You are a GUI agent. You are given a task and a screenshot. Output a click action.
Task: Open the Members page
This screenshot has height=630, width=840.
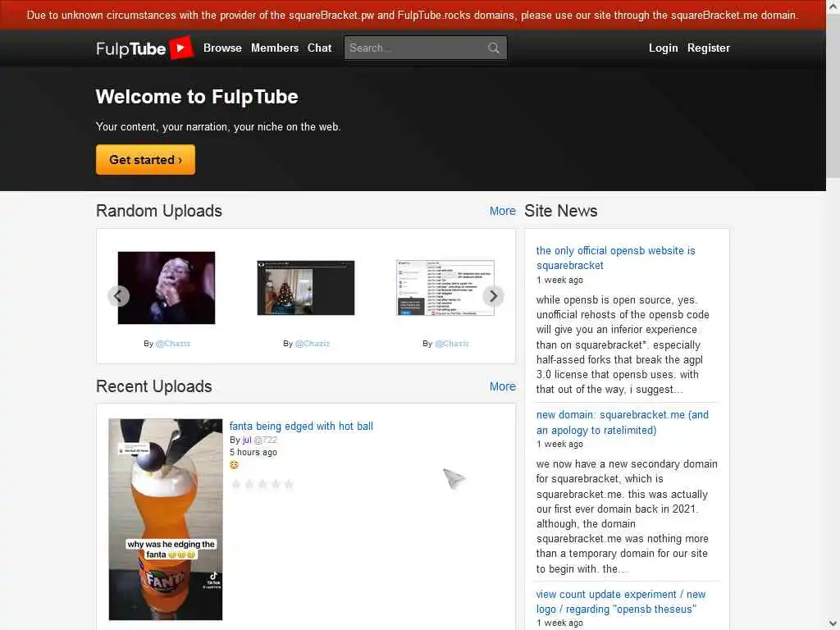coord(275,48)
